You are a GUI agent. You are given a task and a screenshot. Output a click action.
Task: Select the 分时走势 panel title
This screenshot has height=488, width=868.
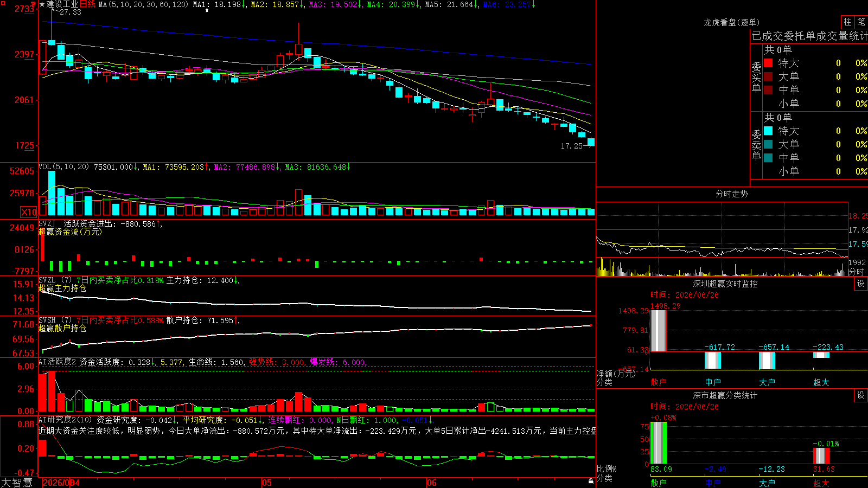click(731, 194)
